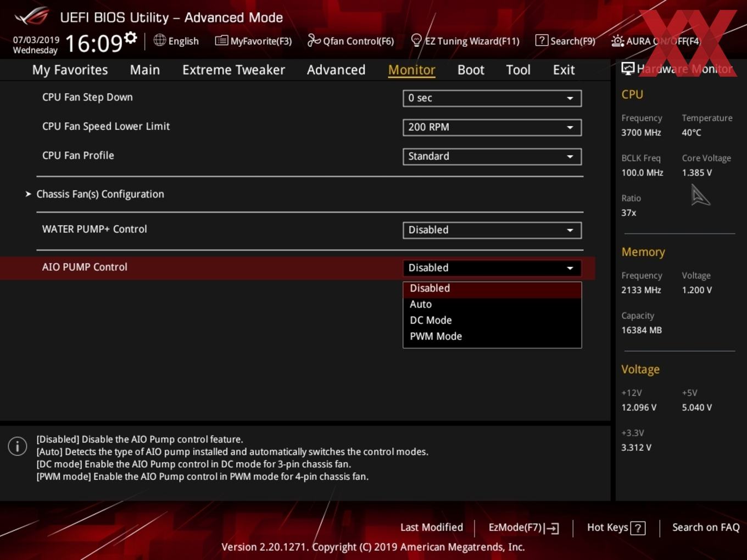Open CPU Fan Speed Lower Limit dropdown
Viewport: 747px width, 560px height.
tap(492, 127)
